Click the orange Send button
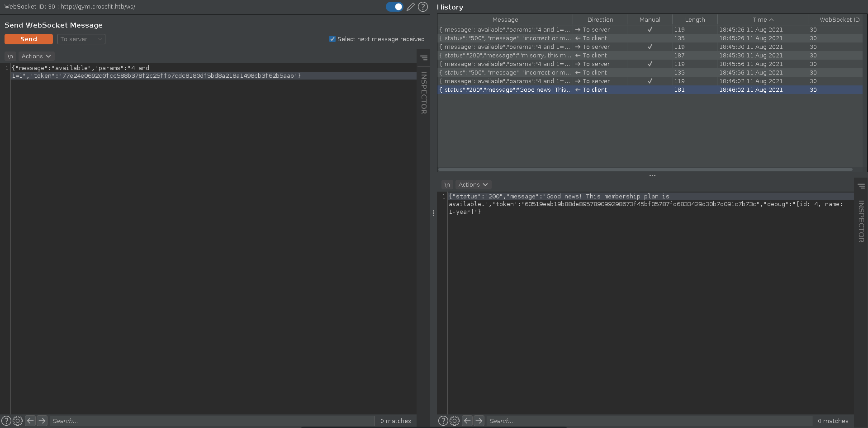868x428 pixels. pos(28,39)
